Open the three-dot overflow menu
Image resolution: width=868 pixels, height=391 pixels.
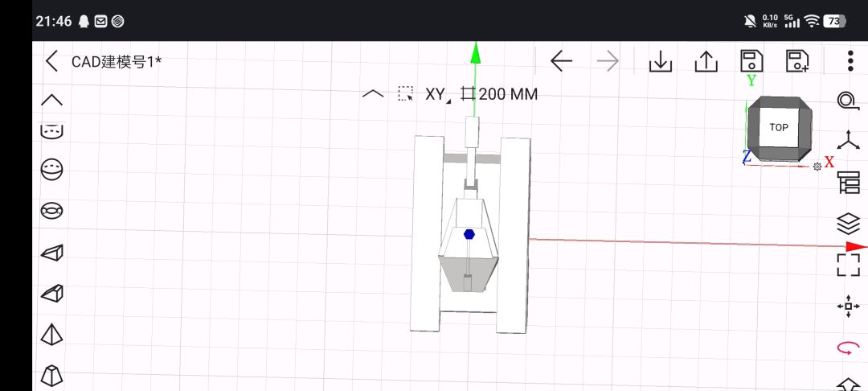tap(851, 61)
